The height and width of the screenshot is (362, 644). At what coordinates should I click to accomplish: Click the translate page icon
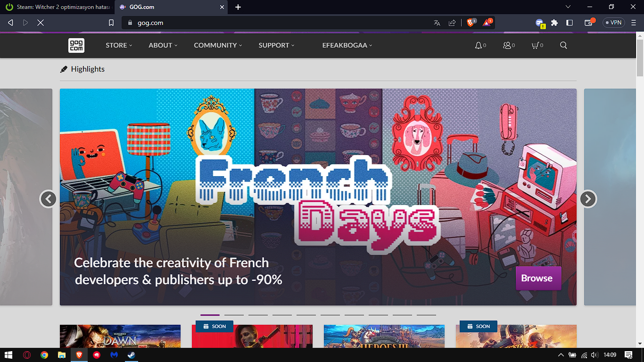pos(437,23)
